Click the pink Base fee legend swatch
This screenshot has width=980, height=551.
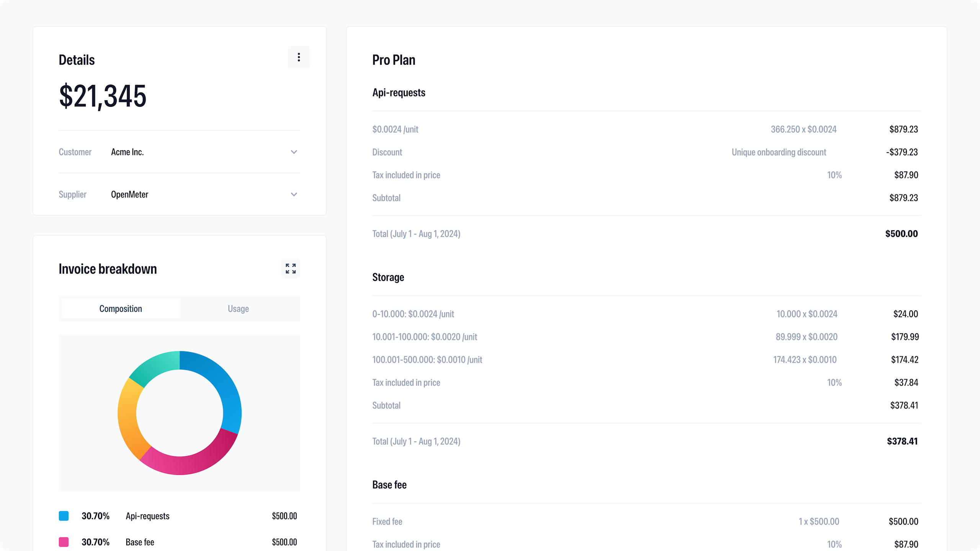[64, 542]
